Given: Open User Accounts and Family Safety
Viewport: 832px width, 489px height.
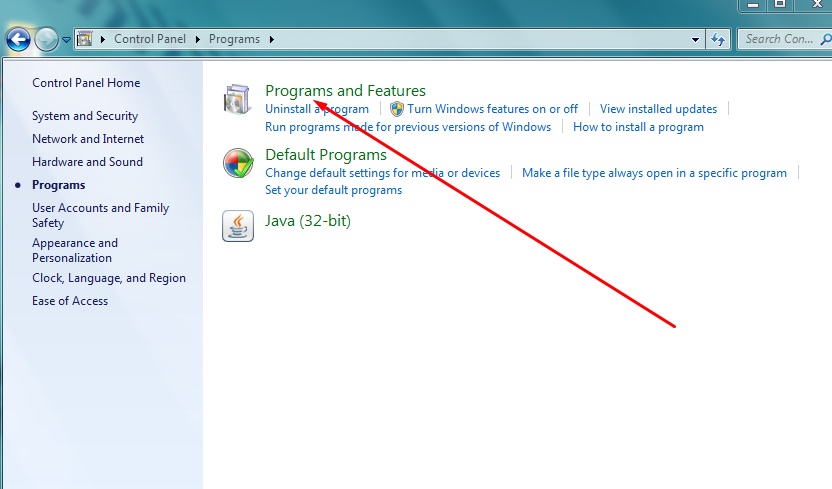Looking at the screenshot, I should point(100,215).
